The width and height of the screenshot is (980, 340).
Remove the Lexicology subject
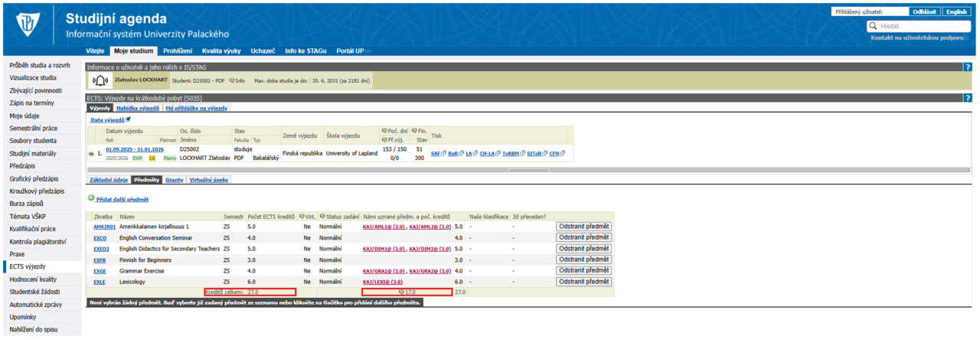[584, 282]
